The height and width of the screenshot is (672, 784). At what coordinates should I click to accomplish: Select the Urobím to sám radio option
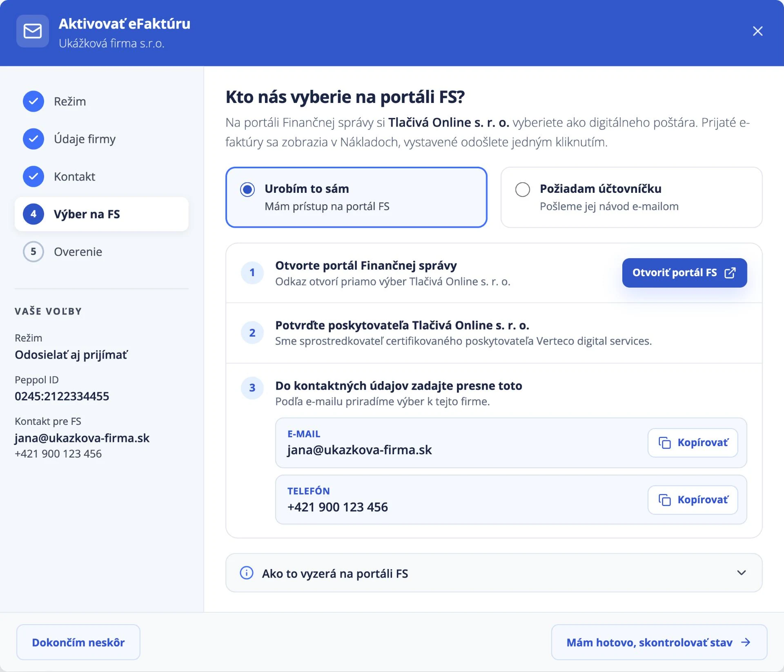click(356, 197)
